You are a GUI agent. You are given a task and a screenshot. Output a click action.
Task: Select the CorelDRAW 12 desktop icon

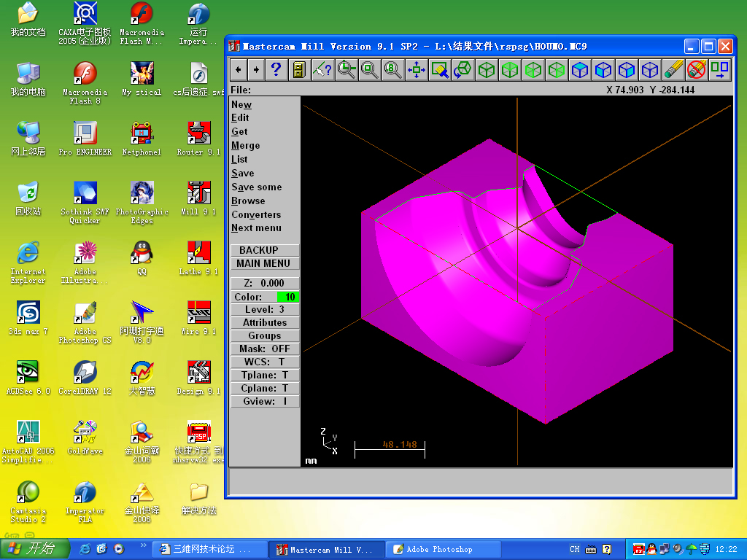[x=85, y=378]
